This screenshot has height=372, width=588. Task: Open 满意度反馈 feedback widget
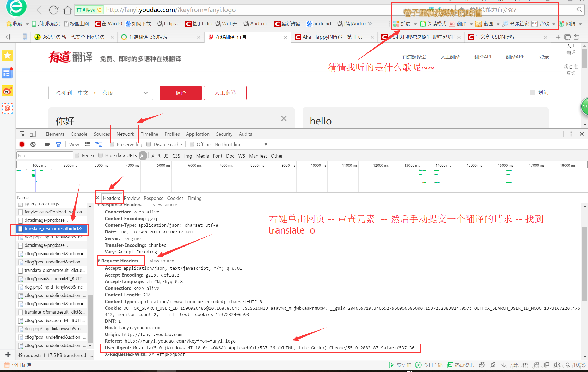[x=571, y=70]
